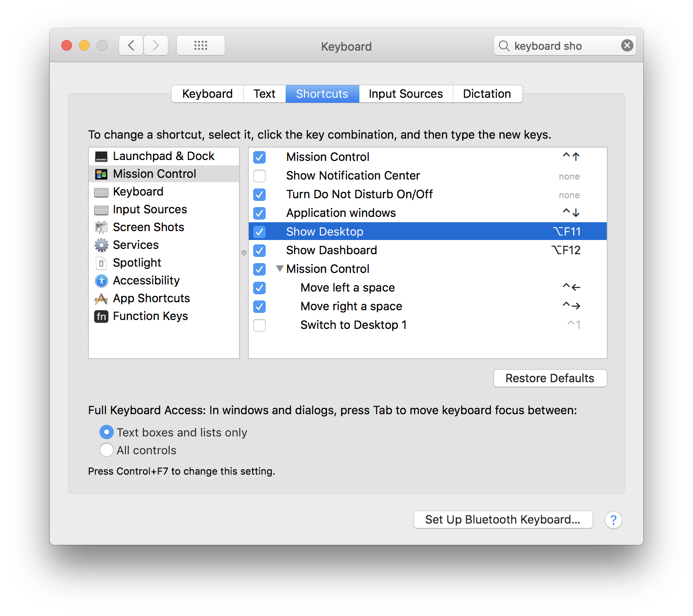Image resolution: width=693 pixels, height=616 pixels.
Task: Click the Application windows control-down shortcut
Action: pyautogui.click(x=571, y=212)
